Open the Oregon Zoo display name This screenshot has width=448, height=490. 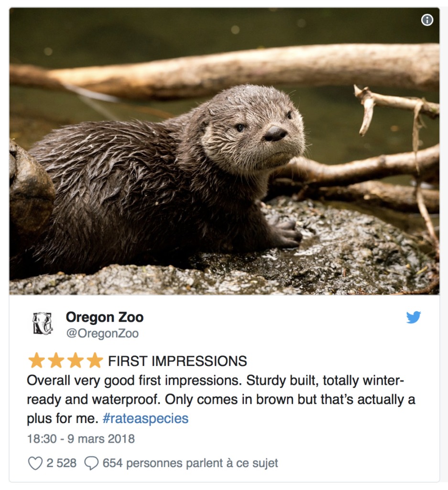(105, 317)
